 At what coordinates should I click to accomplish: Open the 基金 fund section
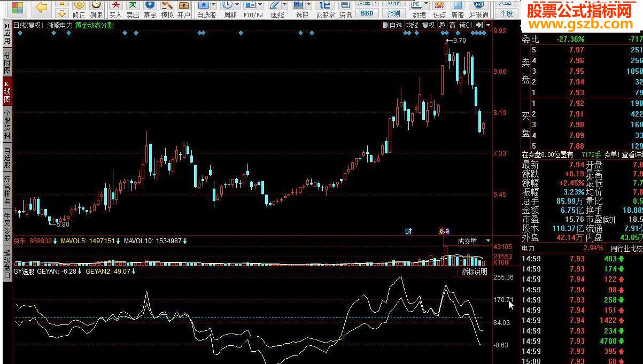(150, 9)
